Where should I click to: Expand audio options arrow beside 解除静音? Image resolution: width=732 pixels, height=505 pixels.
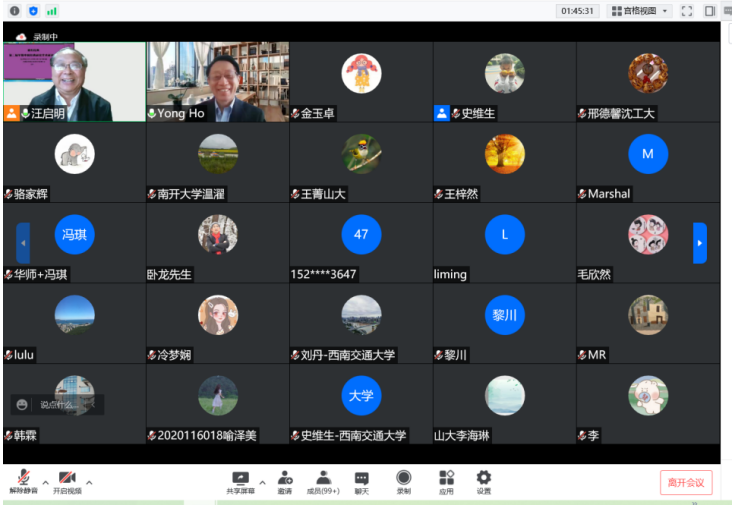coord(45,481)
